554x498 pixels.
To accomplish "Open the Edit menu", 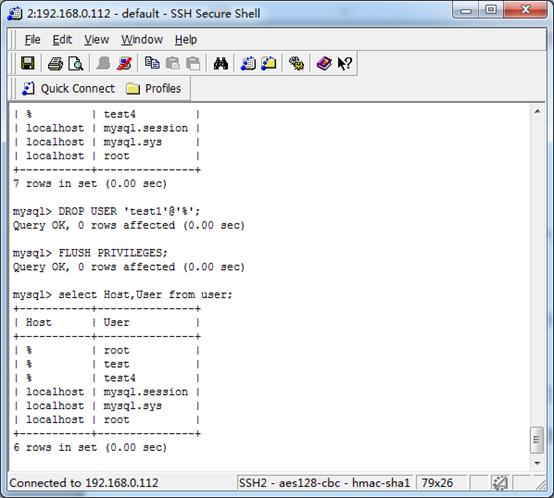I will tap(62, 40).
